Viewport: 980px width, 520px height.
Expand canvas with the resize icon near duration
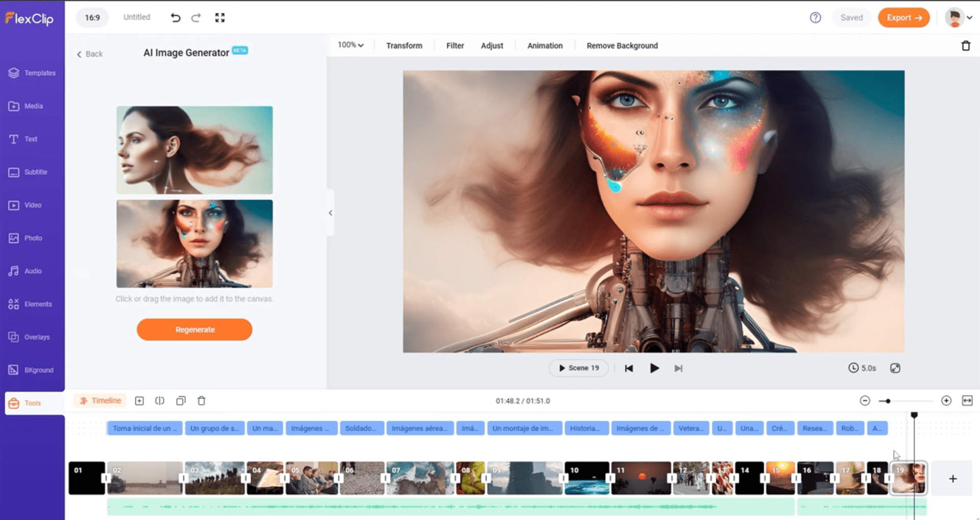895,368
